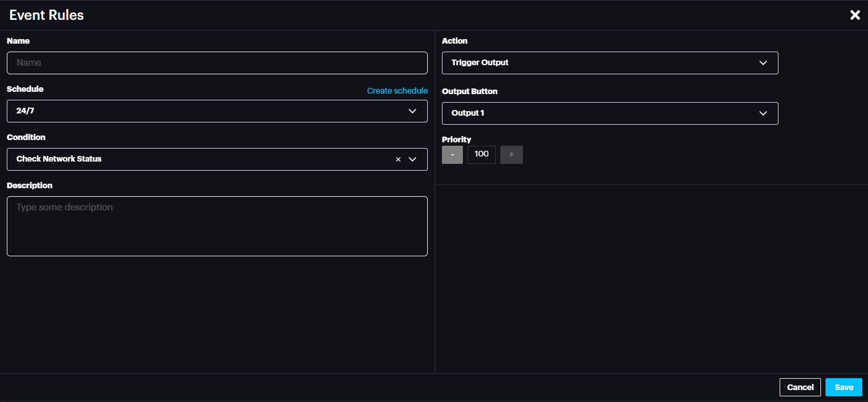Increase priority with the plus button

coord(511,155)
